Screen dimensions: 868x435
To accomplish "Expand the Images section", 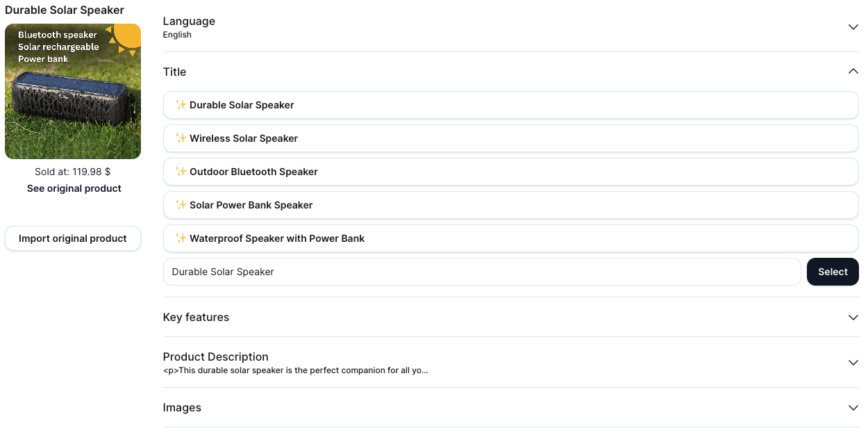I will (853, 408).
